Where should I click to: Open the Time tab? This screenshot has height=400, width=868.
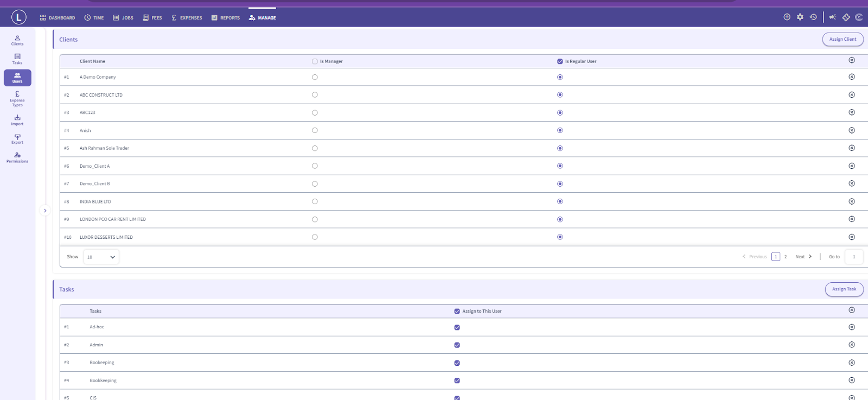click(94, 18)
